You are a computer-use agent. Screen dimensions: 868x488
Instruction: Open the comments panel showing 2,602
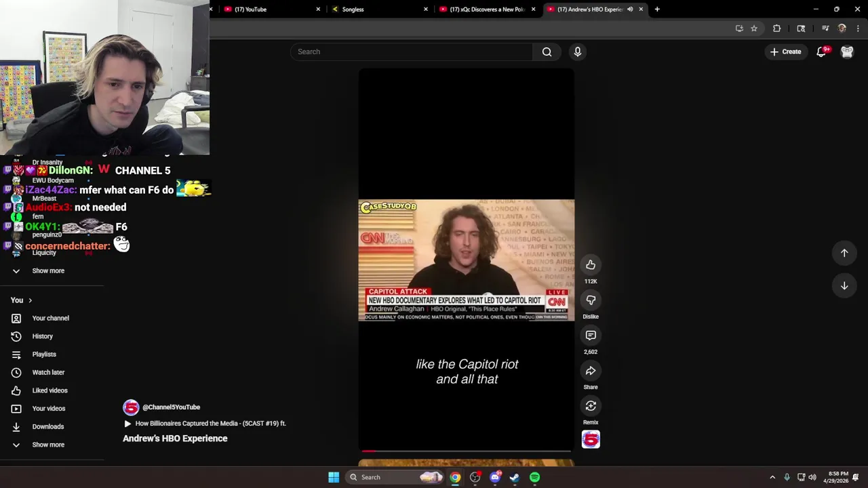[x=591, y=335]
